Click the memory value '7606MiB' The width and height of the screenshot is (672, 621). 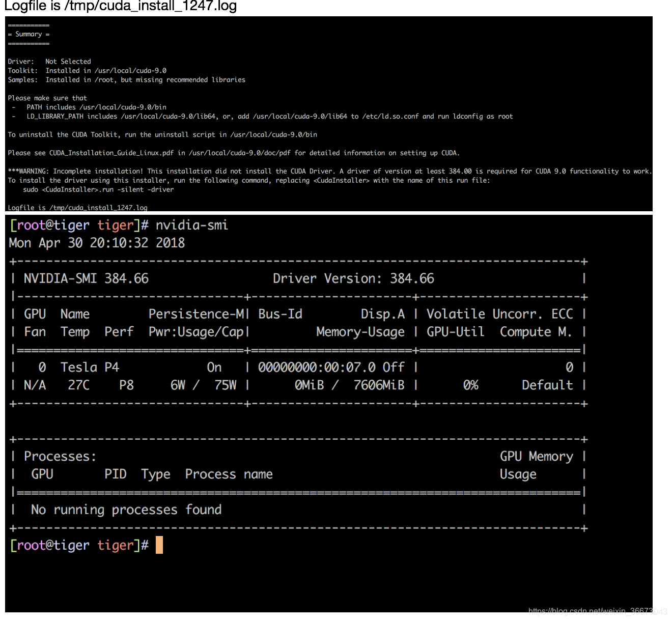pyautogui.click(x=379, y=385)
